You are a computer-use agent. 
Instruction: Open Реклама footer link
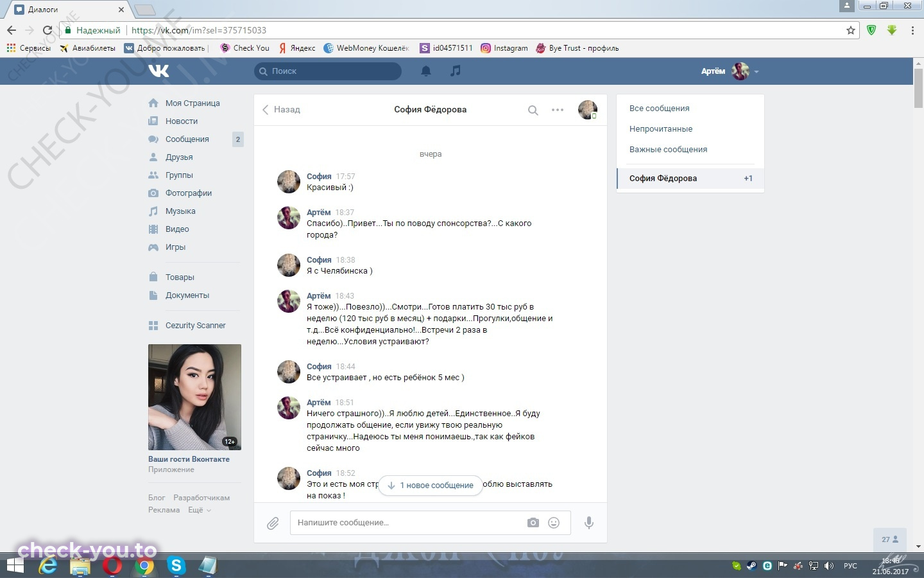(164, 510)
